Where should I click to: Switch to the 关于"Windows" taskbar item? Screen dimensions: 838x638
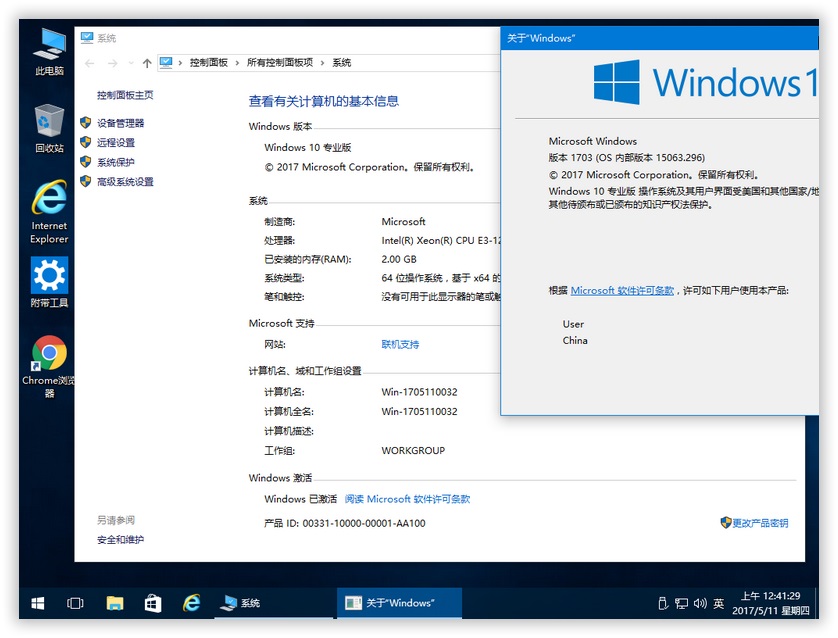tap(399, 603)
